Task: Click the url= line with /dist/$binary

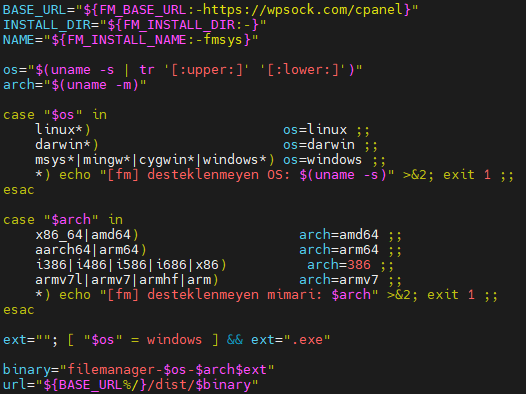Action: (x=130, y=385)
